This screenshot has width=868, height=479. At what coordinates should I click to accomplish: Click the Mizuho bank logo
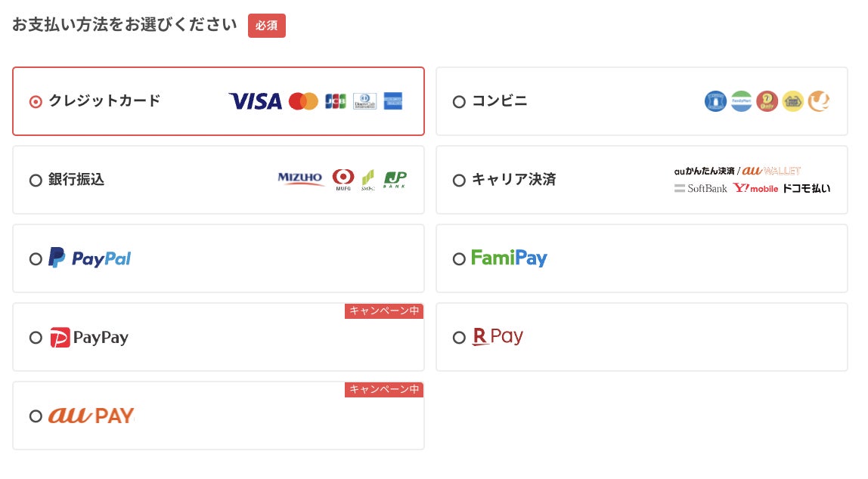(301, 179)
